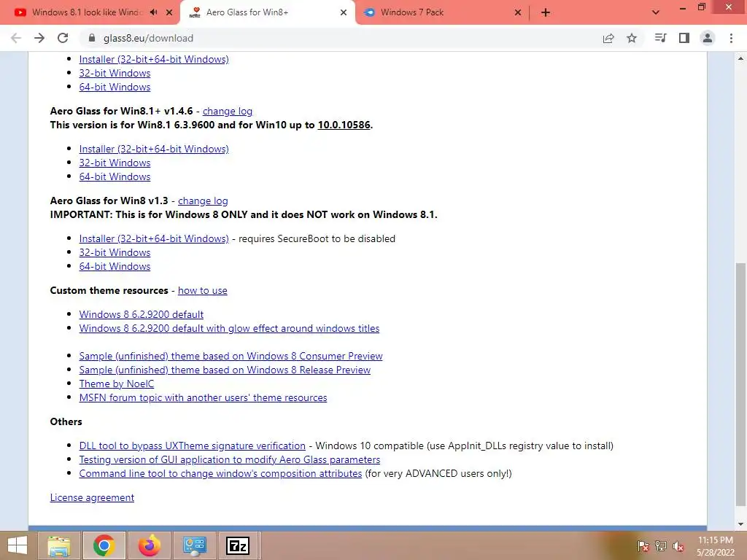Open the Release Preview sample theme link

pyautogui.click(x=225, y=370)
